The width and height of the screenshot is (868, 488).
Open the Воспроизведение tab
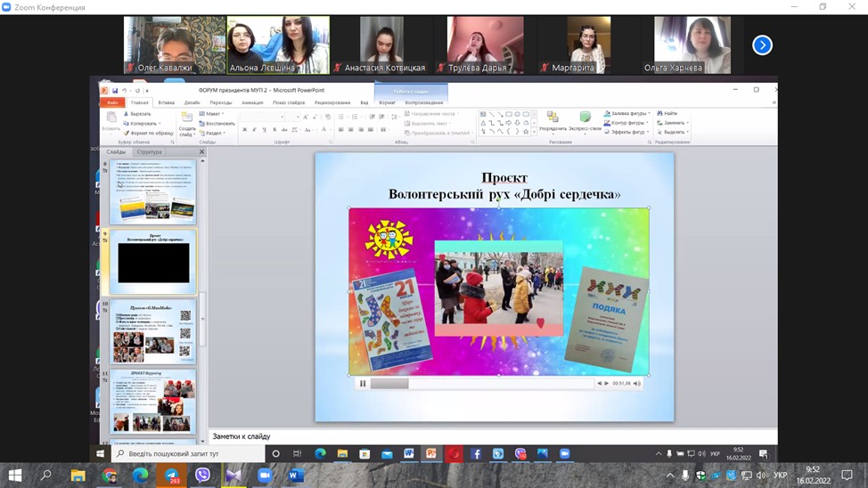pos(423,102)
